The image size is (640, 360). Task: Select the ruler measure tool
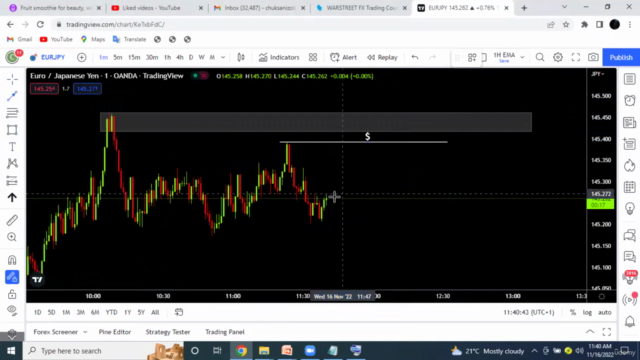[12, 220]
